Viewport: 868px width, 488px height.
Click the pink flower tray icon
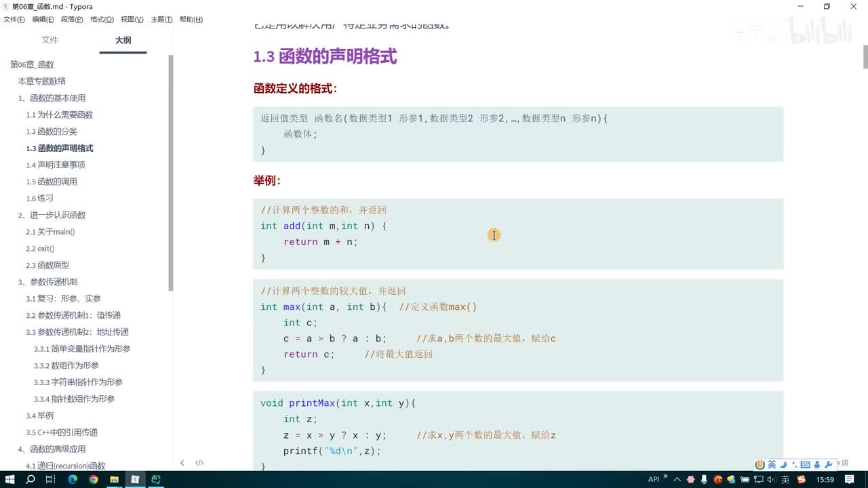click(x=690, y=479)
